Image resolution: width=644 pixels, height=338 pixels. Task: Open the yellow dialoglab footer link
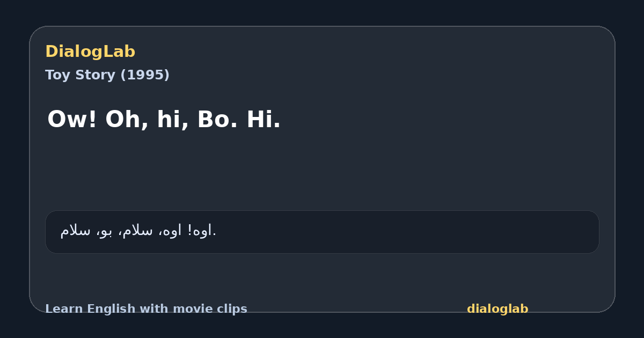coord(497,309)
